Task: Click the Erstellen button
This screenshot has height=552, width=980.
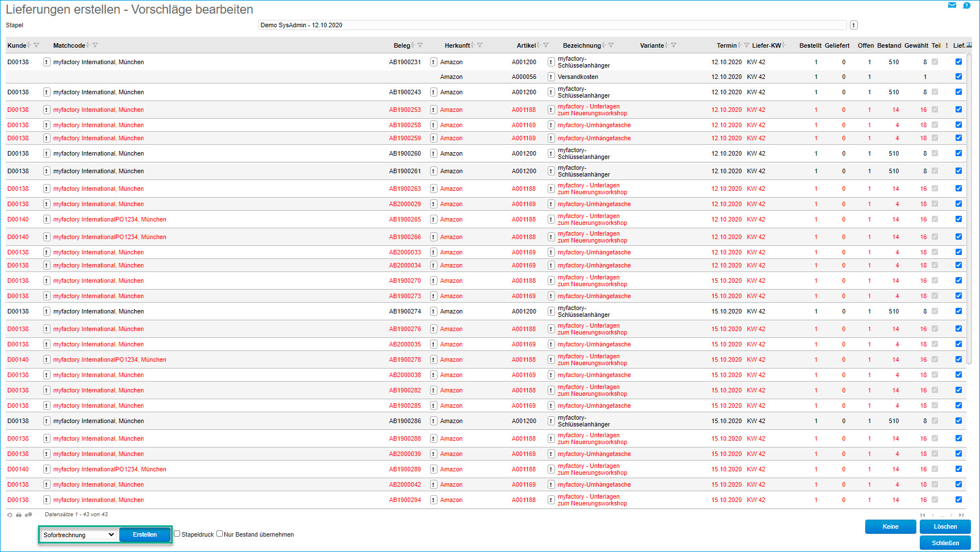Action: click(145, 535)
